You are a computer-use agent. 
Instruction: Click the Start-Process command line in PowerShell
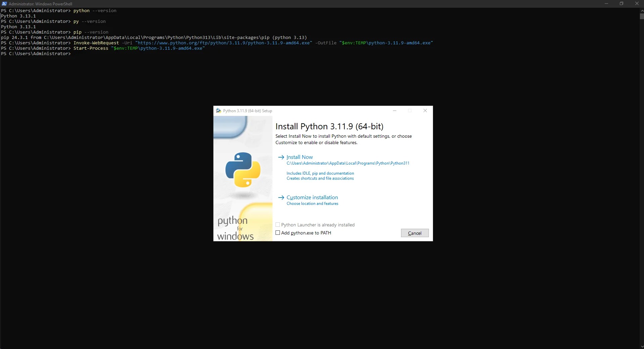pyautogui.click(x=103, y=48)
